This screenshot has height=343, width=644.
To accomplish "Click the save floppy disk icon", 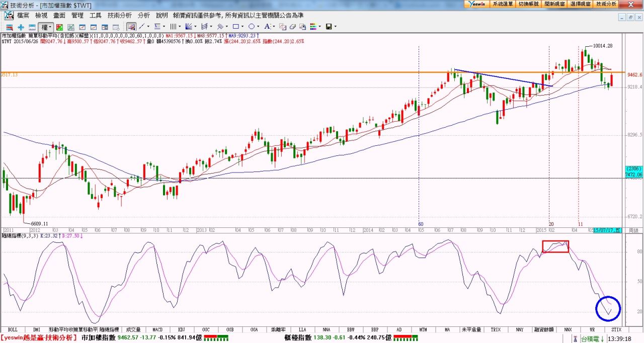I will (x=329, y=27).
